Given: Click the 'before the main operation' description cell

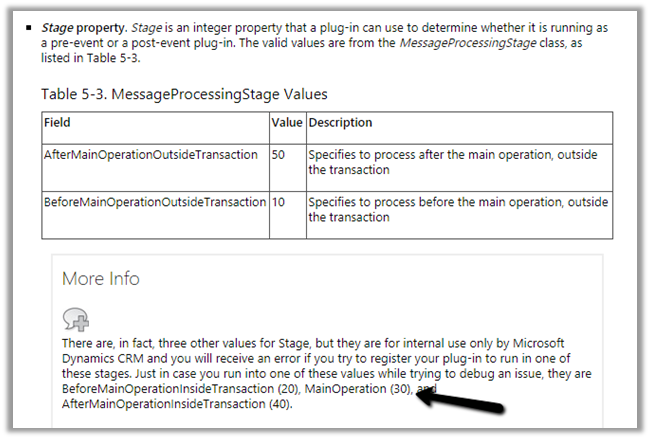Looking at the screenshot, I should [x=457, y=210].
